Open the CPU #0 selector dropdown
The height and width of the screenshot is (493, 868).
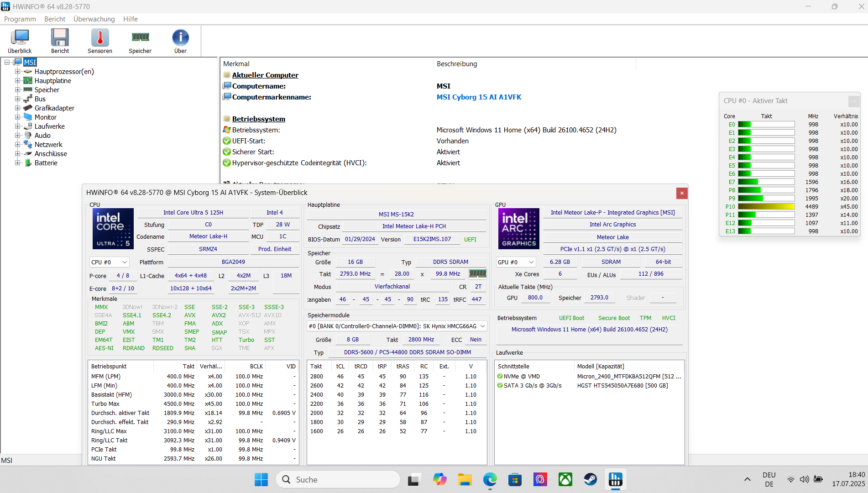[x=110, y=262]
